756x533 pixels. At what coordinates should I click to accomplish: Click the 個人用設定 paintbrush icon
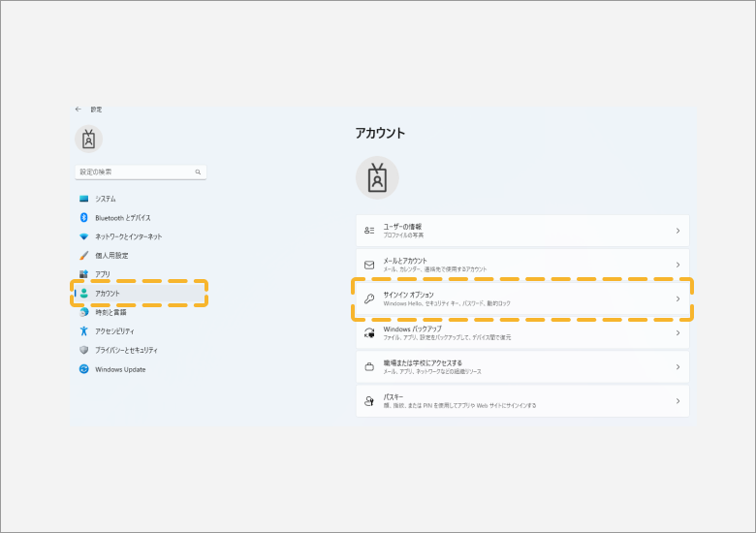pyautogui.click(x=84, y=256)
